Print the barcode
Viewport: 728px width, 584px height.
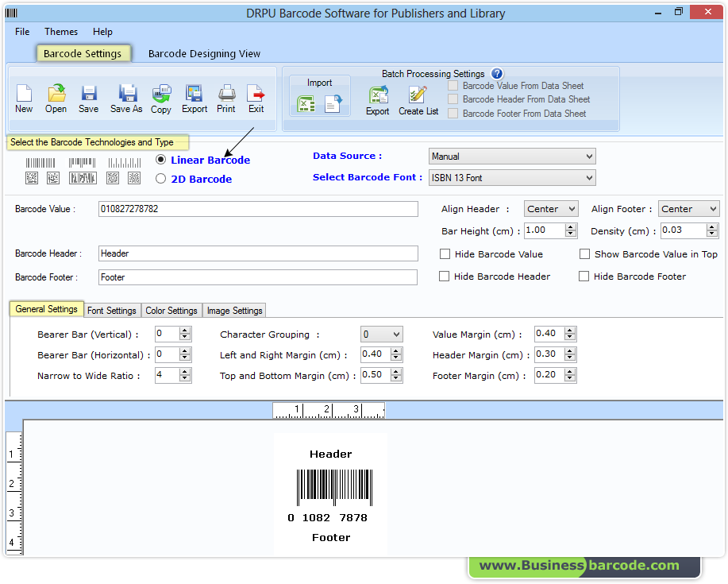pyautogui.click(x=226, y=99)
